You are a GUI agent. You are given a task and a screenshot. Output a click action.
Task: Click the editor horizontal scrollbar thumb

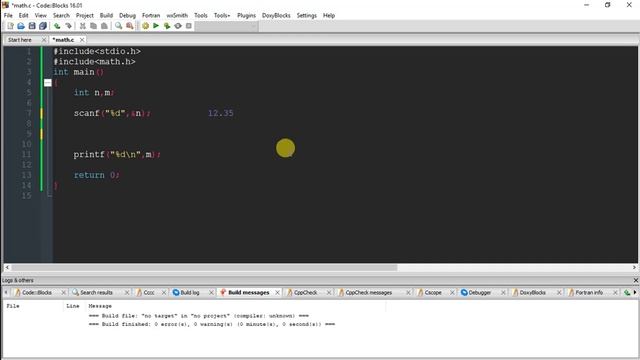[204, 268]
